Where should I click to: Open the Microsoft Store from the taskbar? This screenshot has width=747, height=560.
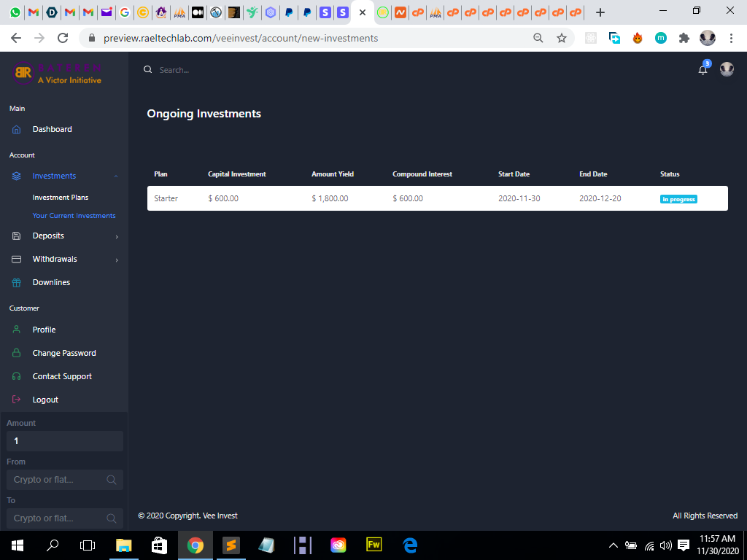tap(160, 545)
